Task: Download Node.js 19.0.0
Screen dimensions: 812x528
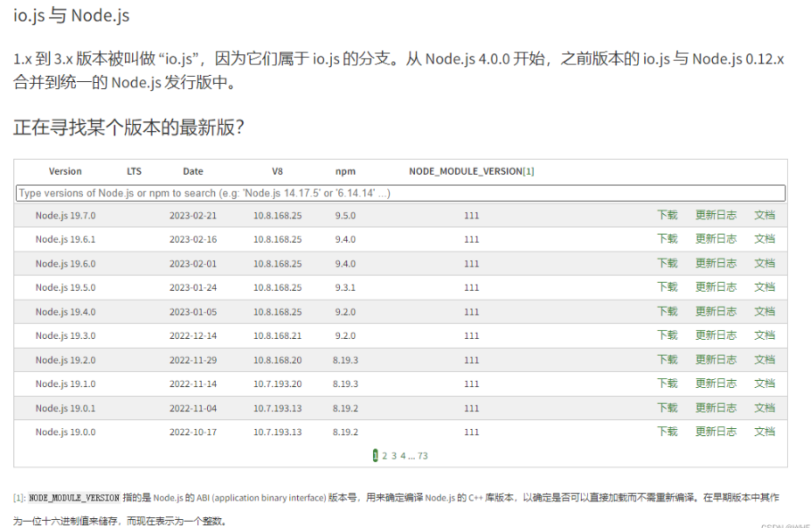Action: click(x=667, y=432)
